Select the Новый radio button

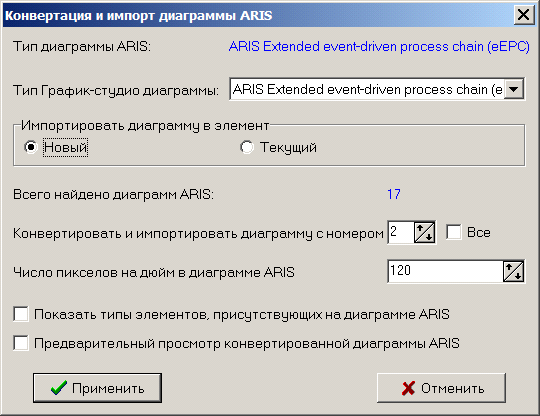tap(31, 147)
